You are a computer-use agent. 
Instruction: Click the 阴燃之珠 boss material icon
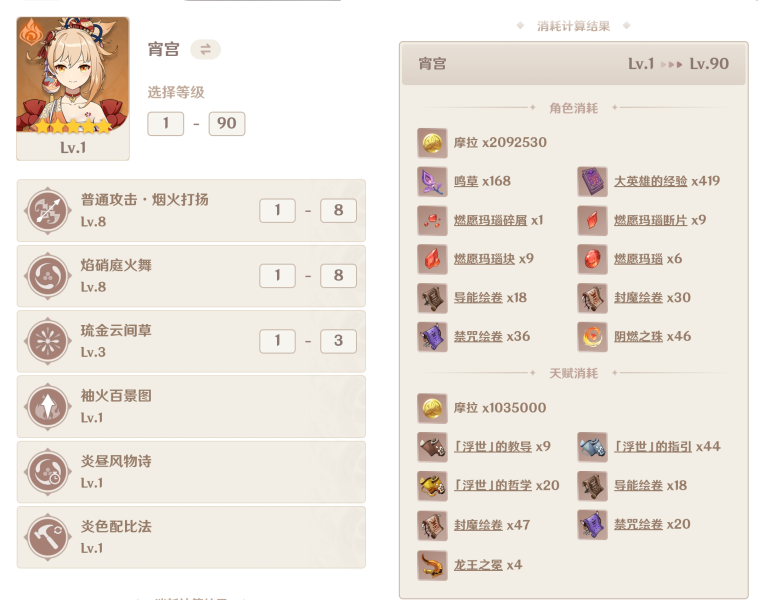click(x=592, y=337)
